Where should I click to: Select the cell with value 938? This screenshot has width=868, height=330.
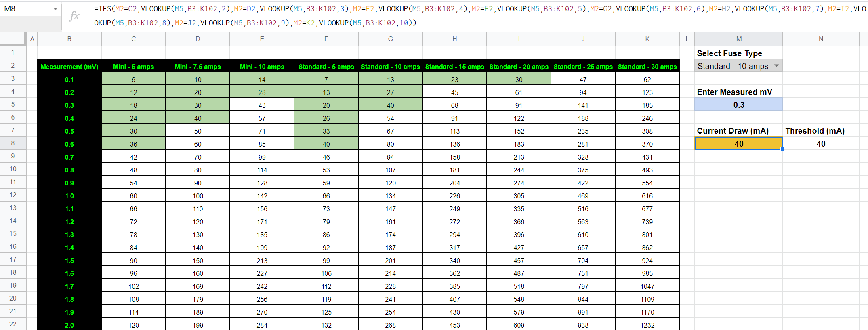click(583, 325)
